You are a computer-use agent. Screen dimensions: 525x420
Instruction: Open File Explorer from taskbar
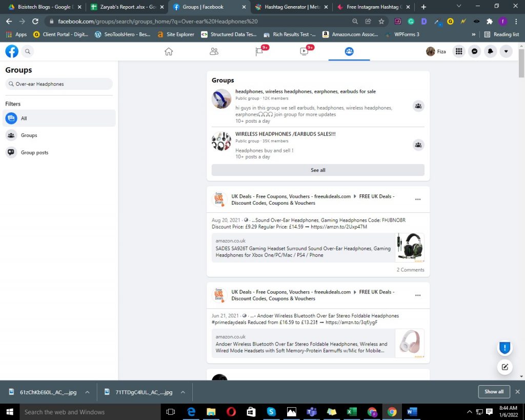[x=211, y=412]
